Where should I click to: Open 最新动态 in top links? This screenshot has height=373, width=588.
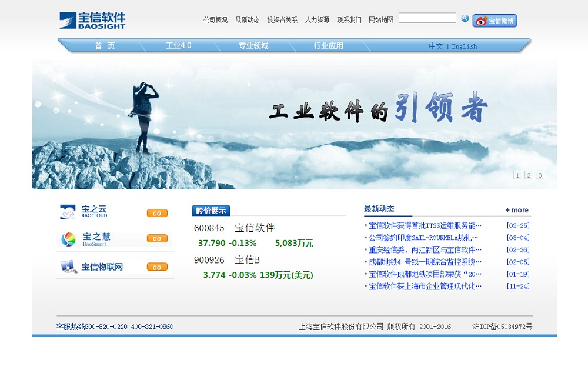tap(247, 20)
